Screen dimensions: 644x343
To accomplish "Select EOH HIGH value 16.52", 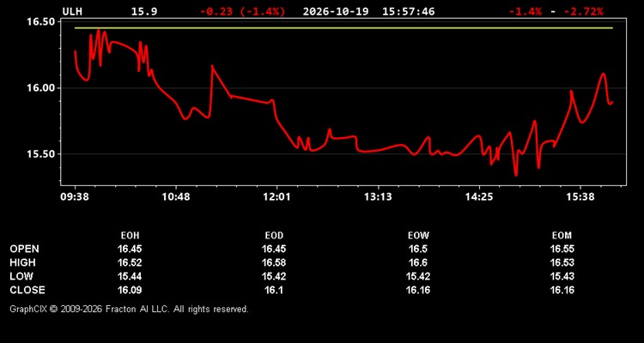I will click(130, 262).
